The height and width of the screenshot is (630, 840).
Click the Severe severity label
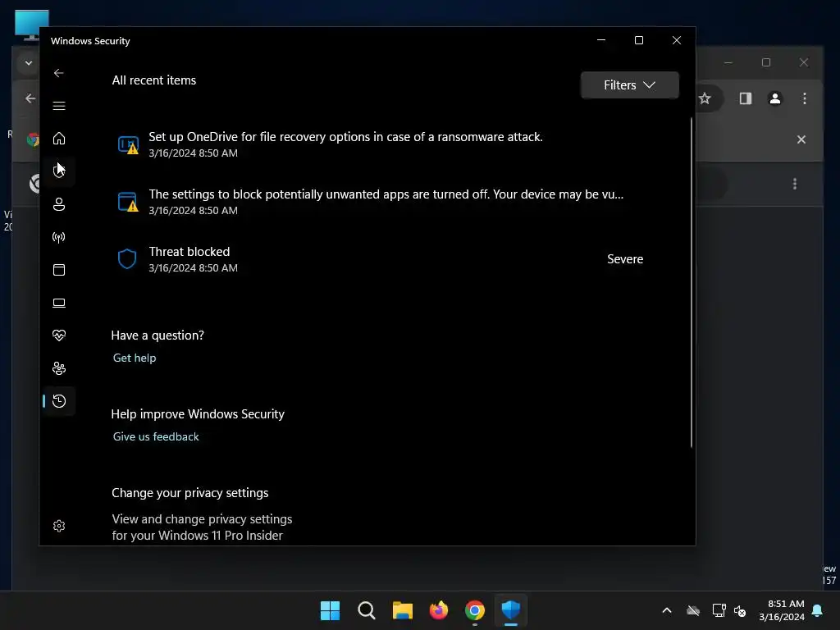(x=624, y=259)
